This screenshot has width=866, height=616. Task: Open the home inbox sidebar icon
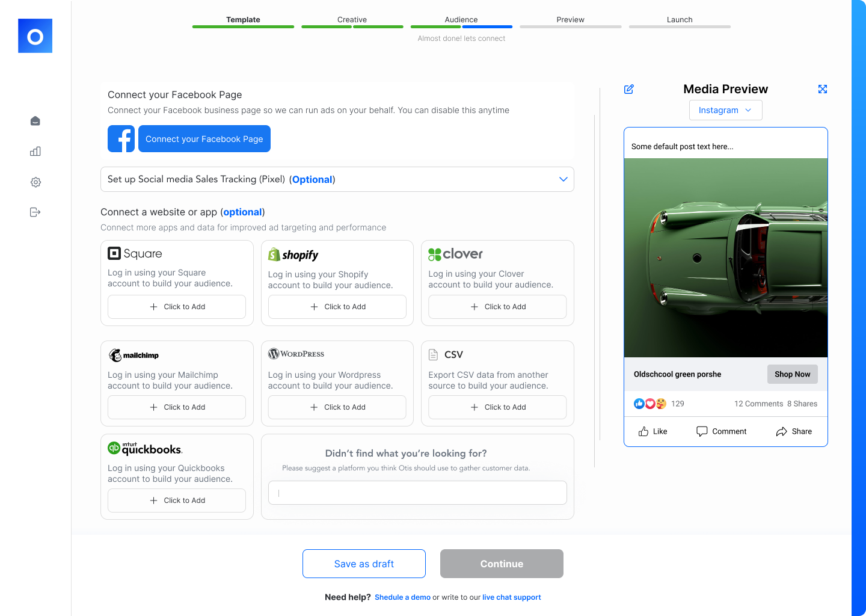point(35,121)
